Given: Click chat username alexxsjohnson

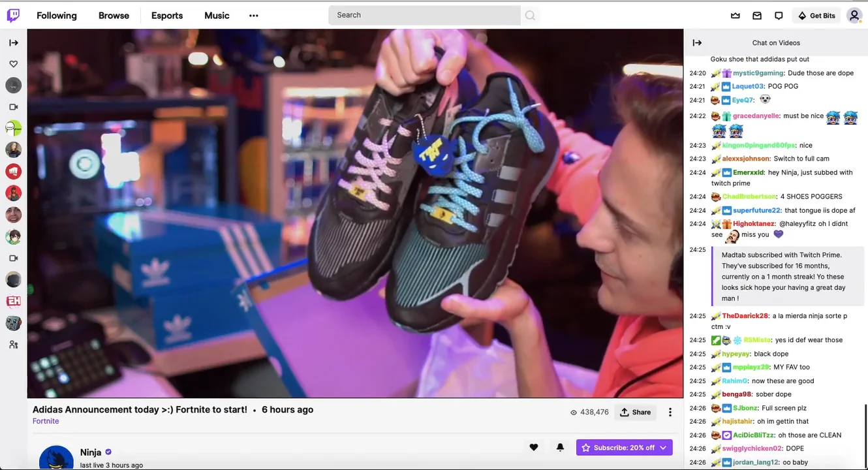Looking at the screenshot, I should coord(746,159).
